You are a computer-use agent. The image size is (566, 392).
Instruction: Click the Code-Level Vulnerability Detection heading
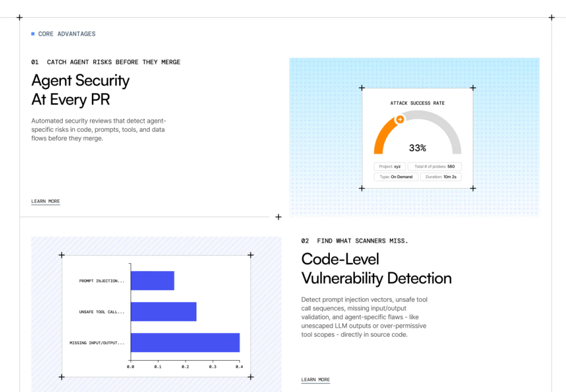pyautogui.click(x=376, y=269)
